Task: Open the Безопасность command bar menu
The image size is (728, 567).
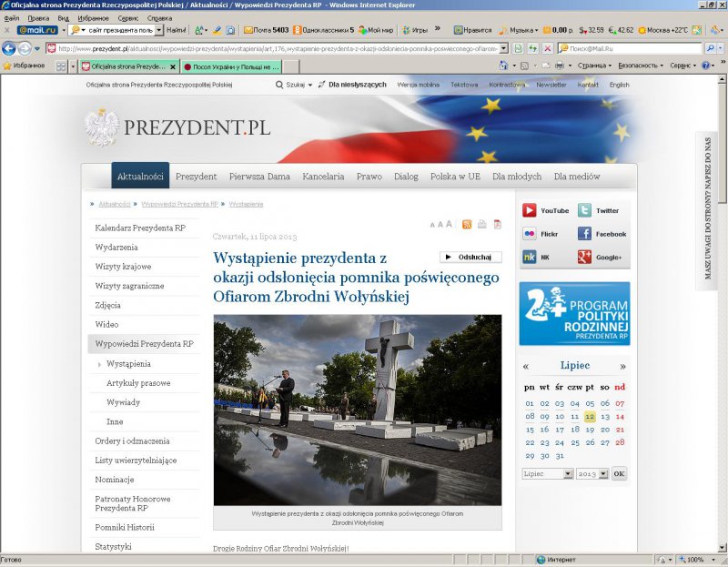Action: (x=641, y=66)
